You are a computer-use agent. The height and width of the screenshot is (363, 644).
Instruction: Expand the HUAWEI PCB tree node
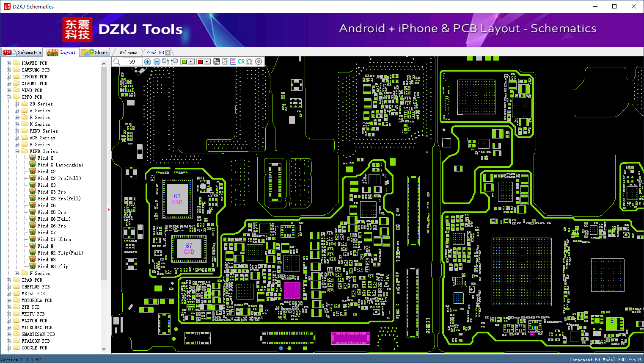(8, 63)
